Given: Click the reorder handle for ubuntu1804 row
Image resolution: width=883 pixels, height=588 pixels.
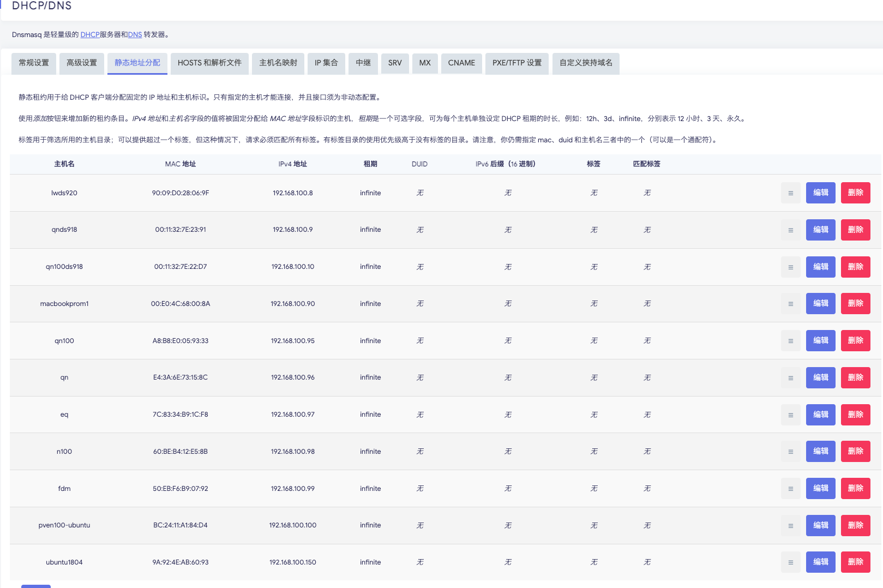Looking at the screenshot, I should [x=790, y=562].
